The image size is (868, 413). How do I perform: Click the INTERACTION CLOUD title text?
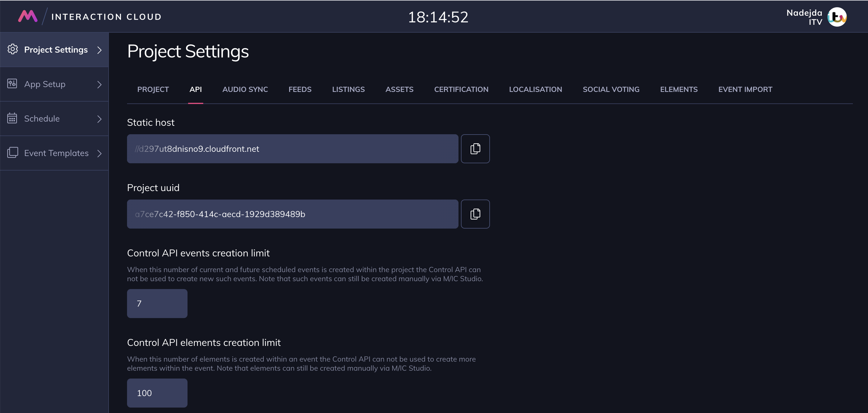click(106, 17)
